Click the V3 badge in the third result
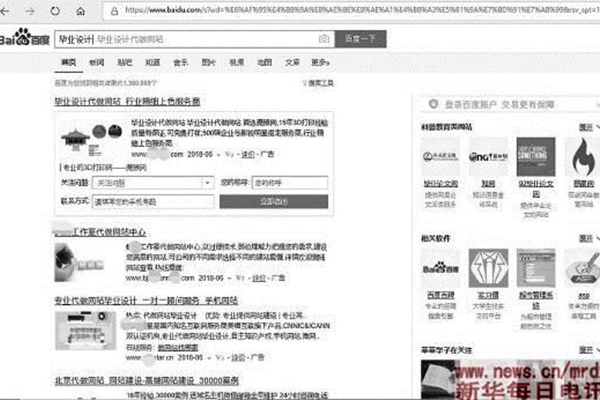The image size is (600, 400). (x=220, y=358)
